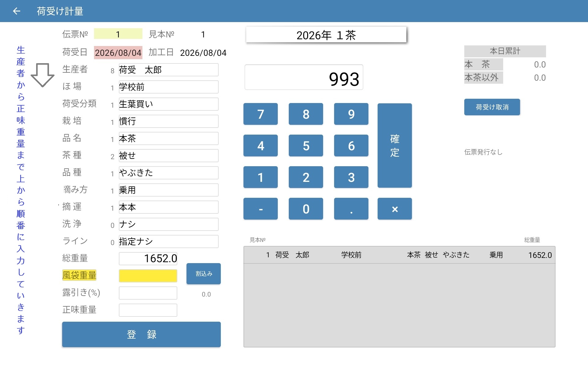Tap keypad digit 3
Image resolution: width=588 pixels, height=368 pixels.
351,177
